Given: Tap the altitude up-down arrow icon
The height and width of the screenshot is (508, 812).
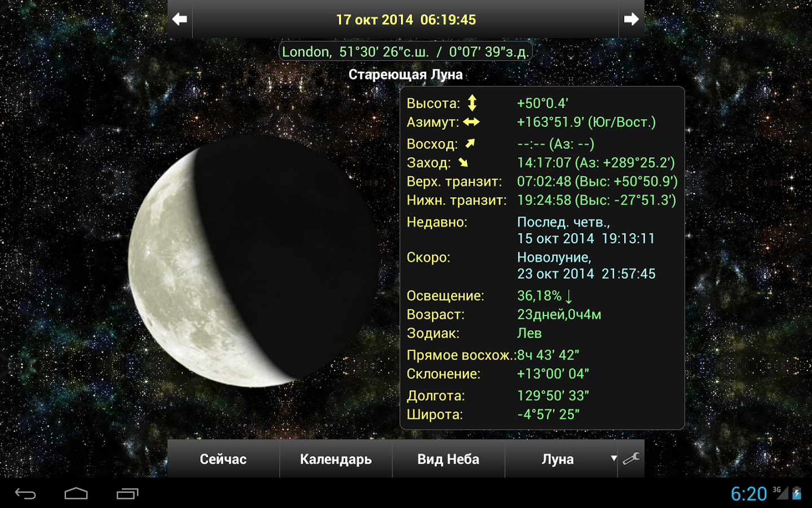Looking at the screenshot, I should (x=473, y=103).
